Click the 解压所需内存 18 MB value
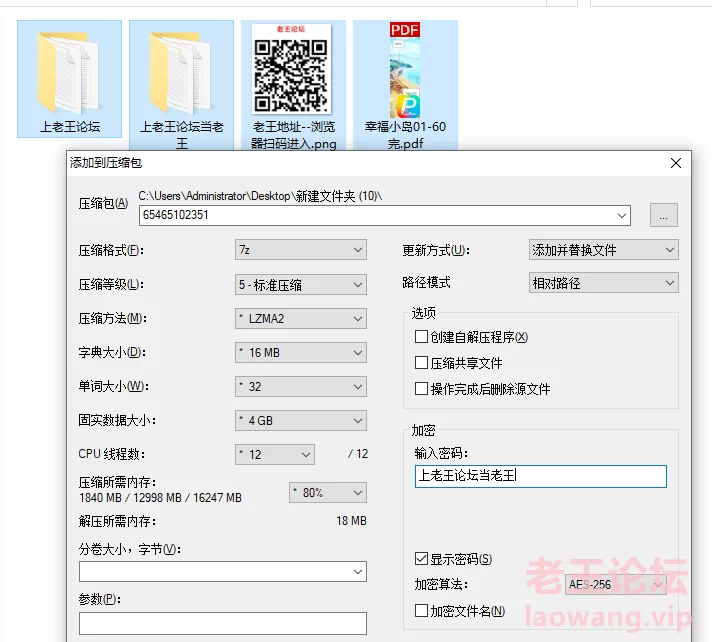The width and height of the screenshot is (712, 642). pos(351,521)
